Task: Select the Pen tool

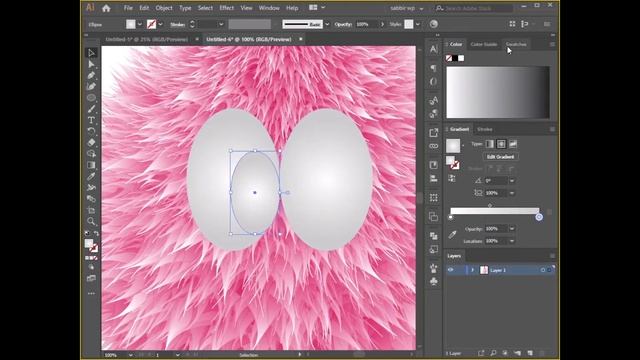Action: coord(91,75)
